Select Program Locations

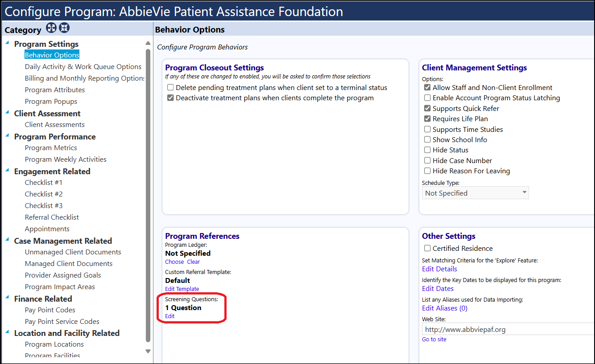tap(54, 344)
